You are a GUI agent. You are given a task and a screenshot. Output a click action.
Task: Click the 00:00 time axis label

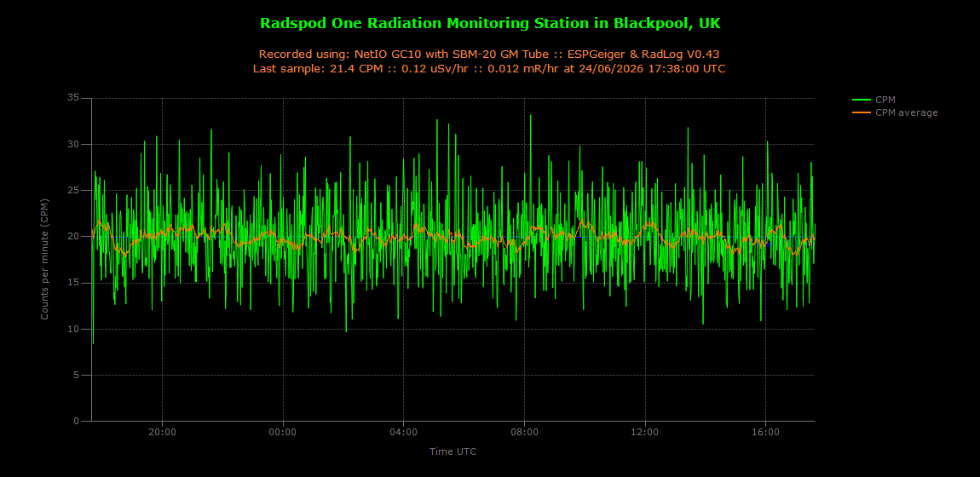pos(283,431)
